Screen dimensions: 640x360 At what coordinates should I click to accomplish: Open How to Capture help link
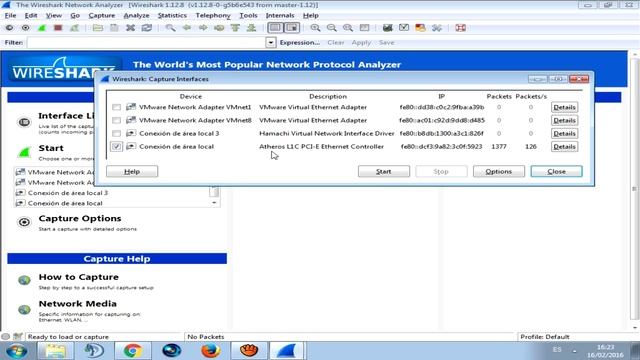[x=78, y=277]
